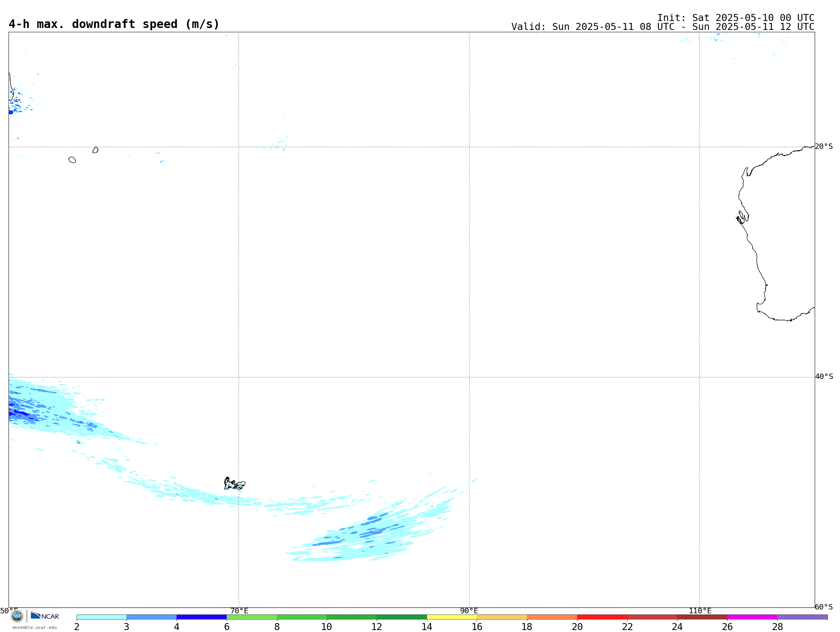This screenshot has height=632, width=840.
Task: Click the colorbar tick label 24
Action: [677, 627]
